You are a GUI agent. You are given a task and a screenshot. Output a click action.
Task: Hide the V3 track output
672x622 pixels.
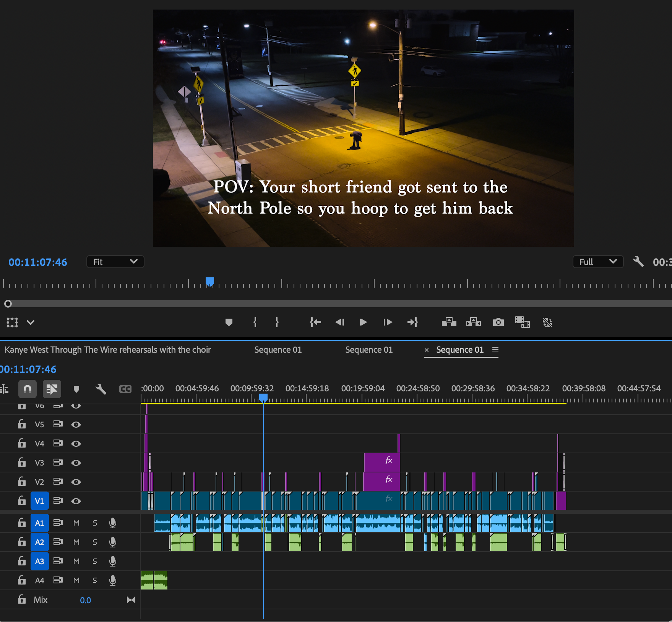[x=76, y=463]
